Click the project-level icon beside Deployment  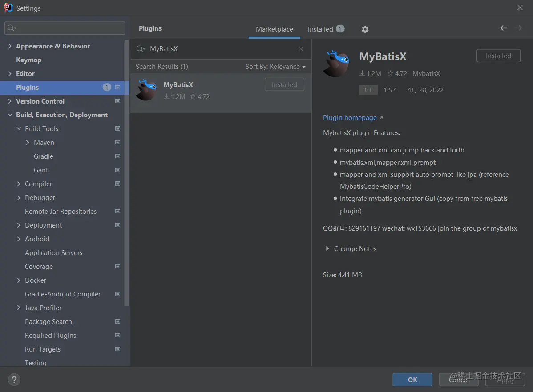(x=117, y=225)
